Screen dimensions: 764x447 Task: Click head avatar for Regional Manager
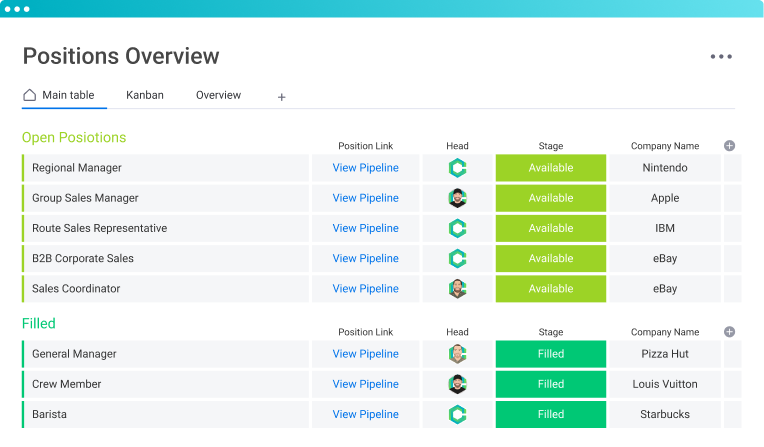click(457, 168)
